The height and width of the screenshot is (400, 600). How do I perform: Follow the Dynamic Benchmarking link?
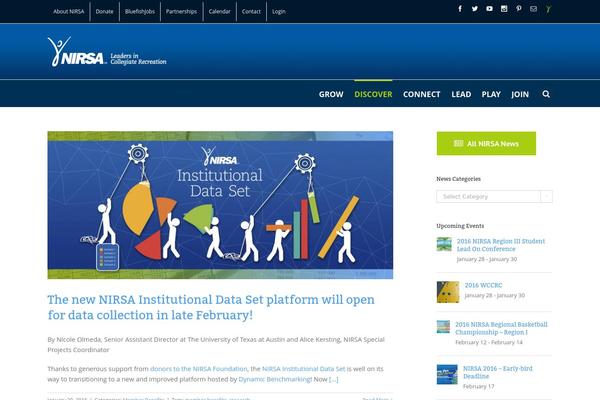[275, 379]
